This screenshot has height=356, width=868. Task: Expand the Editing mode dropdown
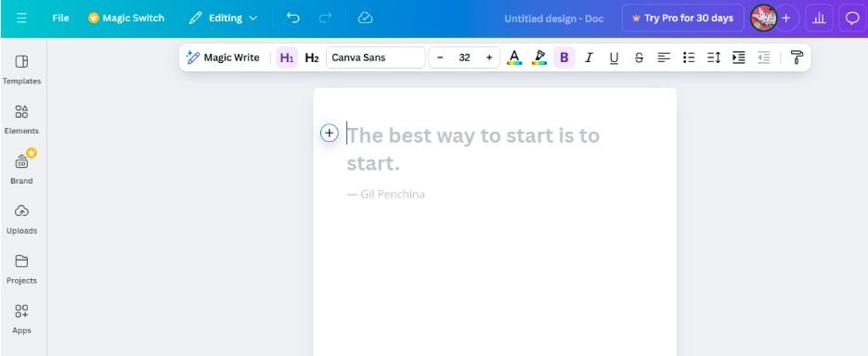click(223, 19)
